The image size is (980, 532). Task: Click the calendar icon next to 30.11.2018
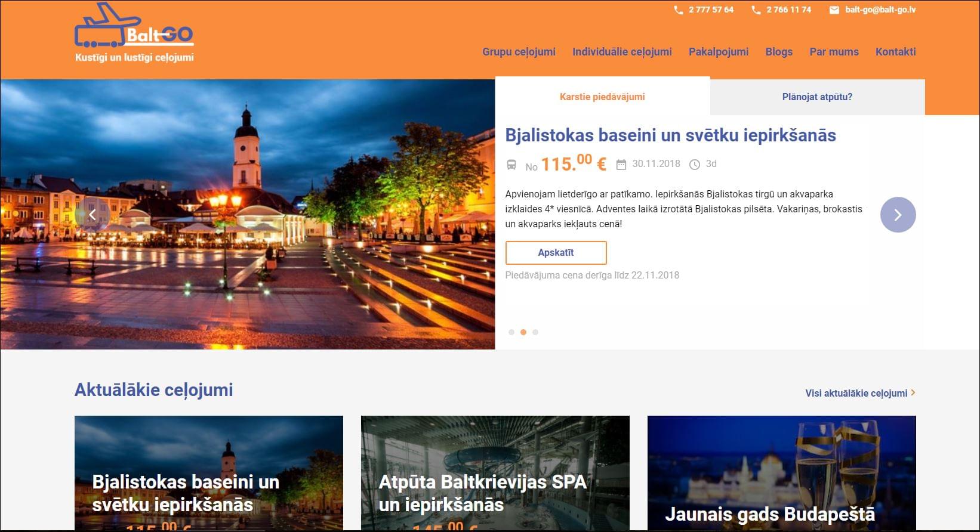[x=621, y=165]
